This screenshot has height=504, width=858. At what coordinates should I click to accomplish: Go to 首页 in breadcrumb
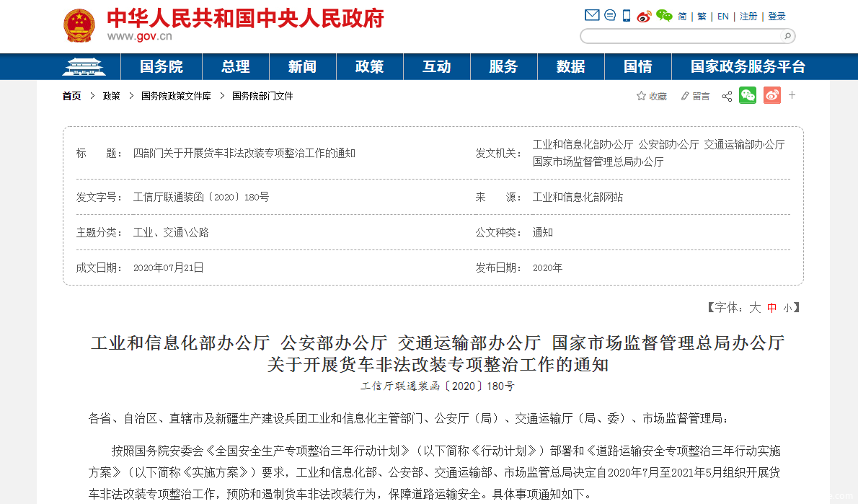(x=71, y=97)
